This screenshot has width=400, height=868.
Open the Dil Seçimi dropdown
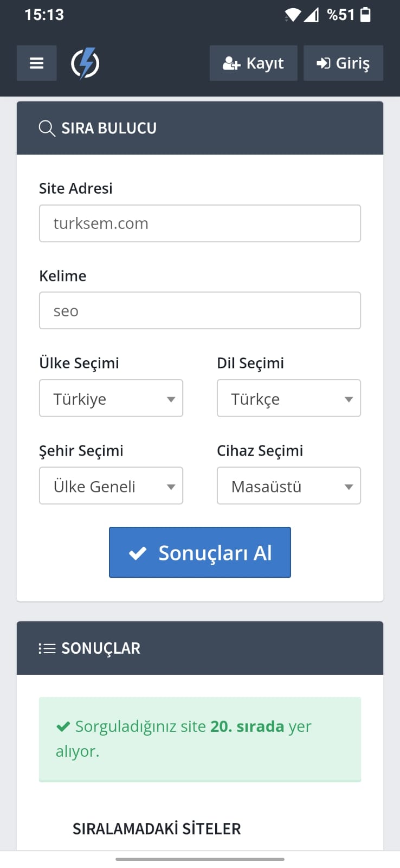[x=289, y=399]
